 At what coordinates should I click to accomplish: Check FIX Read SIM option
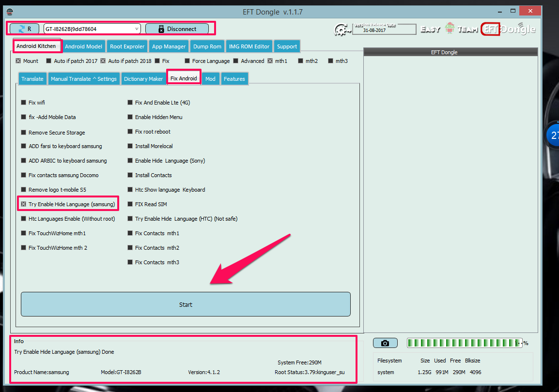click(130, 204)
